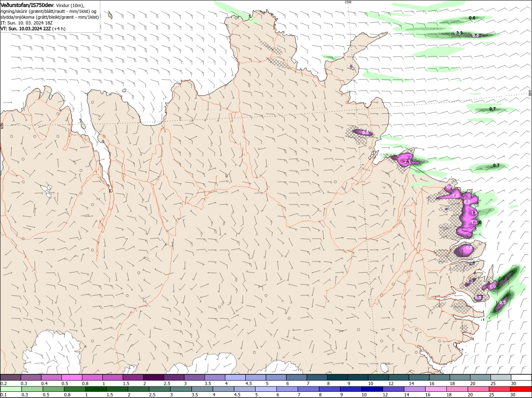Select the dark teal 9 swatch in upper legend
532x398 pixels.
pos(358,377)
